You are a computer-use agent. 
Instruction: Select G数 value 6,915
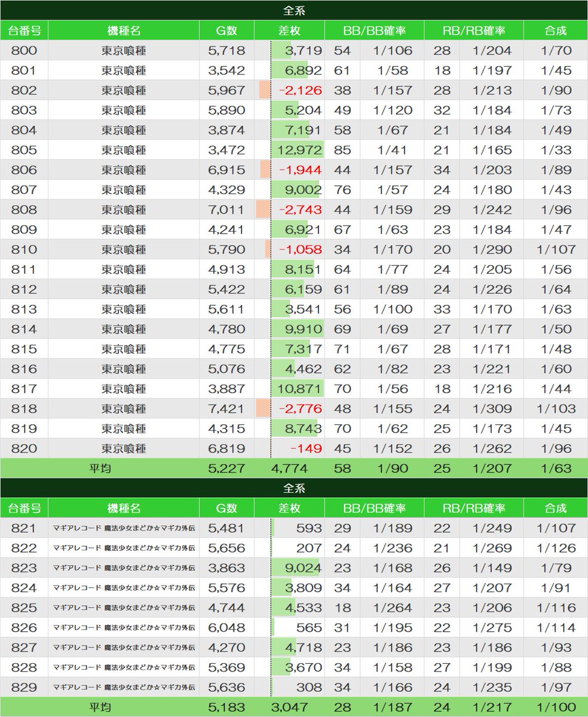(226, 170)
